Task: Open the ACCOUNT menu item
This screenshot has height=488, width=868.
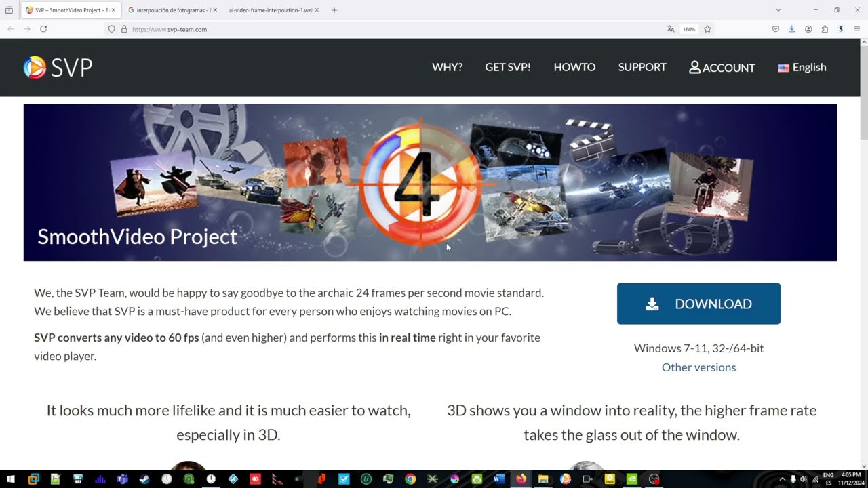Action: [722, 67]
